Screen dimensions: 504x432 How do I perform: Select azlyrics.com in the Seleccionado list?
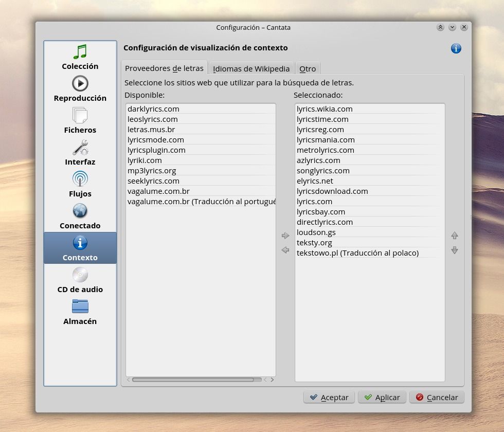(318, 160)
